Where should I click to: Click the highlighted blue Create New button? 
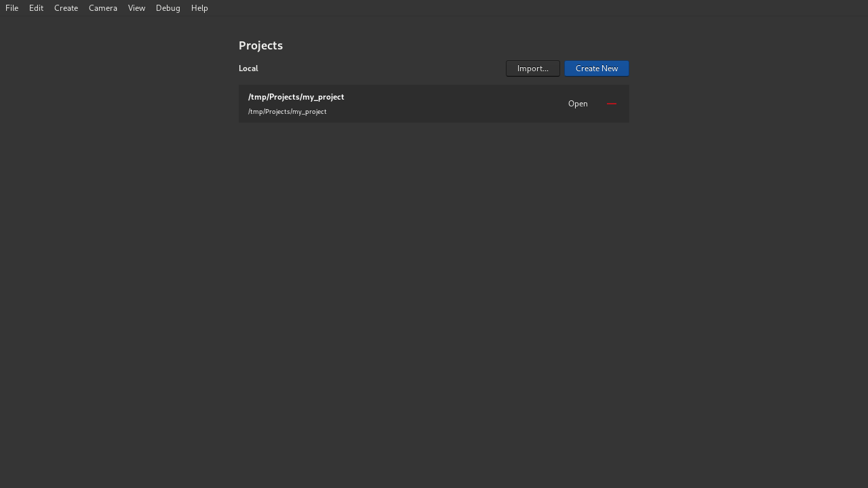(596, 68)
